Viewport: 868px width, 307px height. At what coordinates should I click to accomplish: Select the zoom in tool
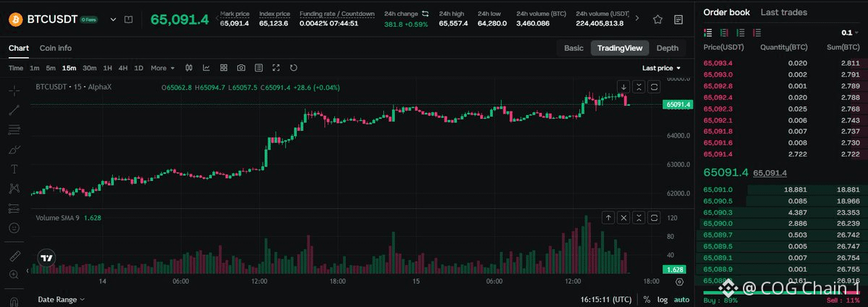point(14,275)
